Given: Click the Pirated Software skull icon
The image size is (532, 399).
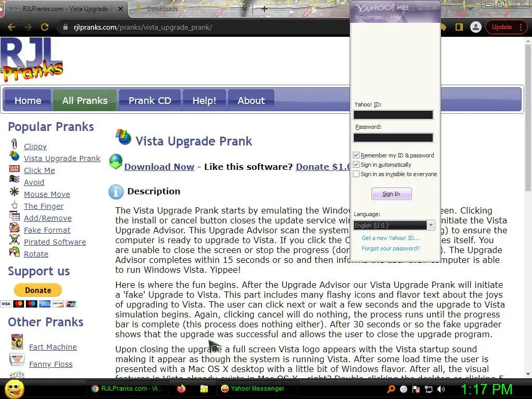Looking at the screenshot, I should pos(14,240).
